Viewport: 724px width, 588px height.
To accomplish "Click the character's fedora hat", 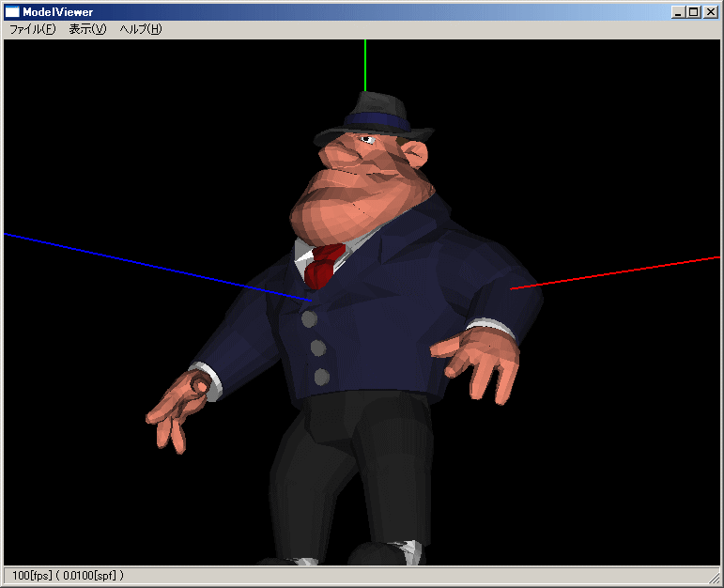I will click(375, 118).
